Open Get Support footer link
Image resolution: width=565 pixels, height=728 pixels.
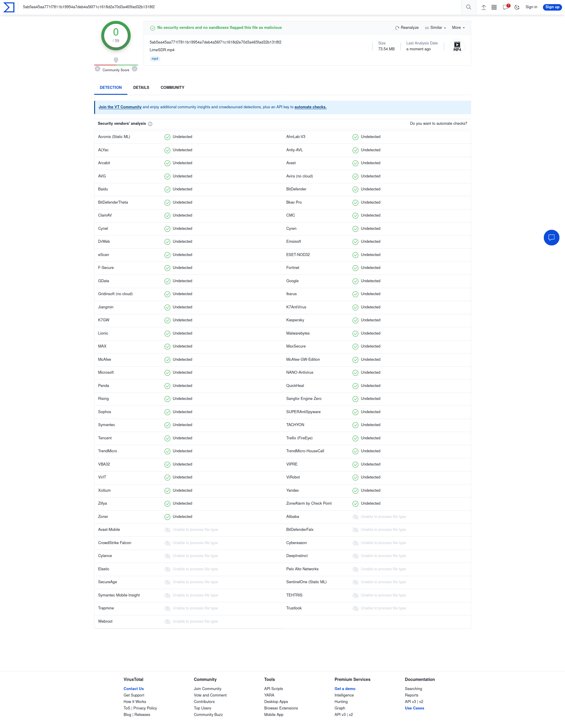[x=134, y=695]
